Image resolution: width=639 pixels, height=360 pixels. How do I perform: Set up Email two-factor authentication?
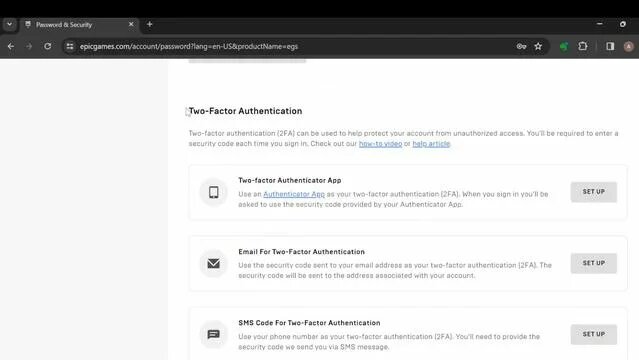[x=594, y=263]
